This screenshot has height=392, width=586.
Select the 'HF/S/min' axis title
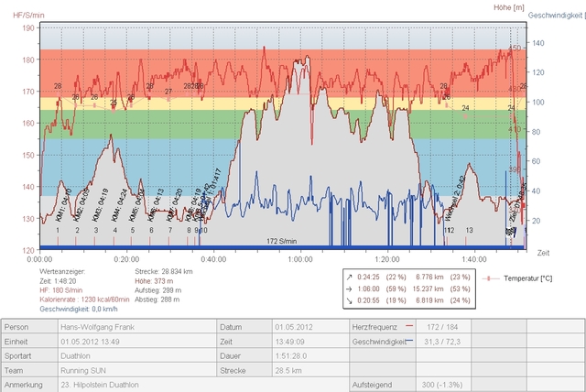coord(28,16)
